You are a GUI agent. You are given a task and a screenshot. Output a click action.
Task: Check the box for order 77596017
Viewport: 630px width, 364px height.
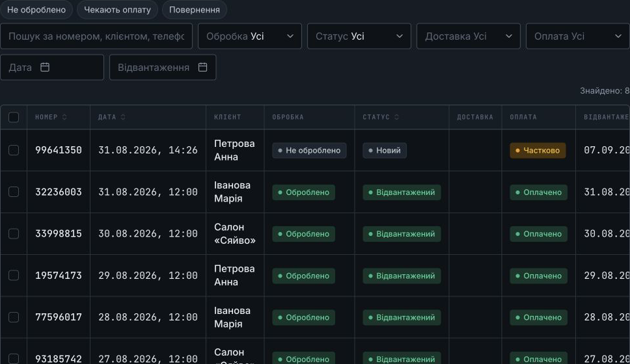pyautogui.click(x=14, y=317)
